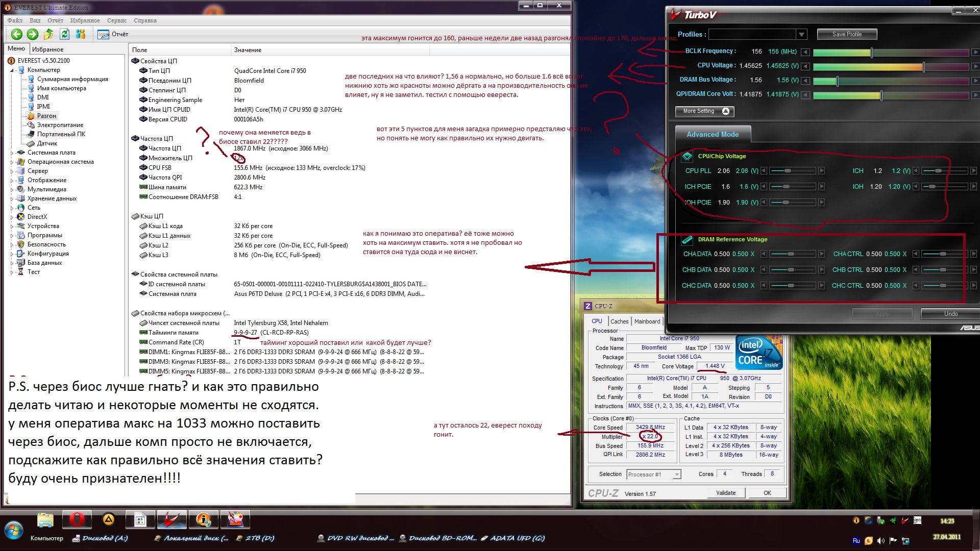Open the Отчёт report wizard icon
The width and height of the screenshot is (980, 551).
tap(104, 34)
